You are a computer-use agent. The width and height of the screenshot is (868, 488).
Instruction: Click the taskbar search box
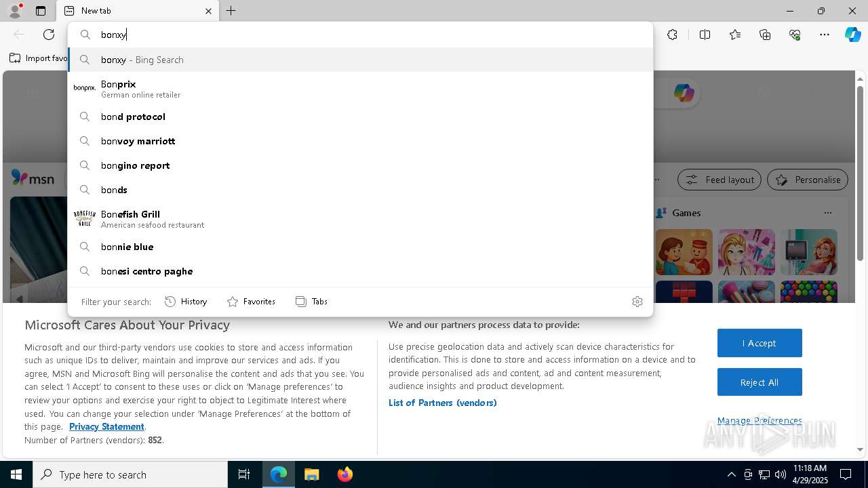click(130, 474)
